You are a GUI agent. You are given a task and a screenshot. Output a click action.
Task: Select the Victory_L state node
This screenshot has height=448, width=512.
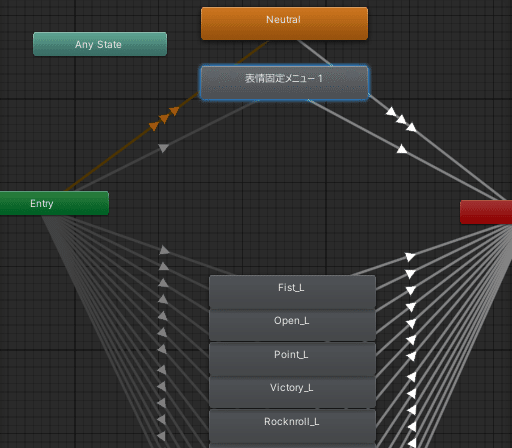pos(292,392)
